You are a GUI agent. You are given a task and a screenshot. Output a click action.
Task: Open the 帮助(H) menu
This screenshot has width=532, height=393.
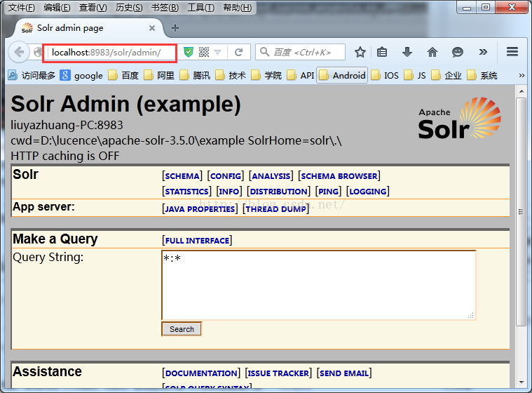tap(238, 8)
